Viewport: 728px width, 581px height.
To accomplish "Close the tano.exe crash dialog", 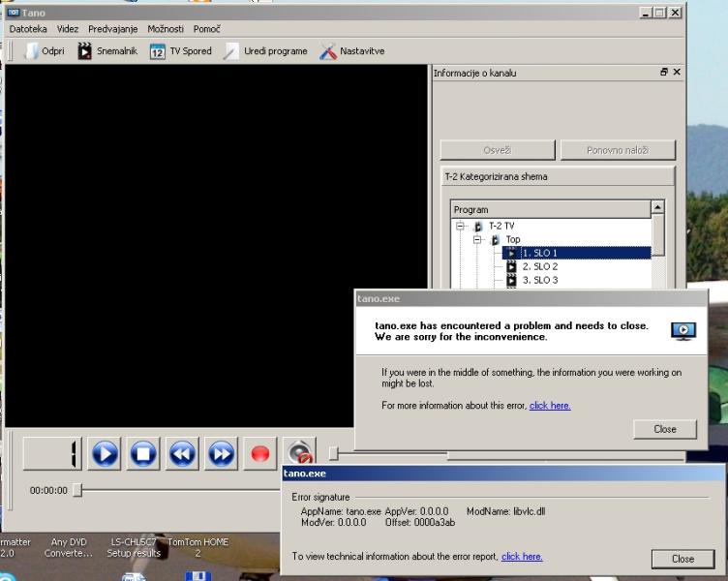I will coord(665,429).
